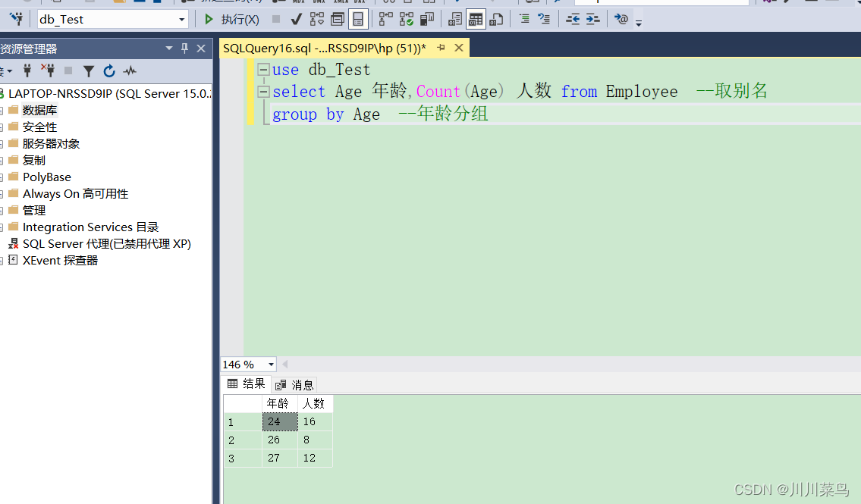Select the Always On 高可用性 folder
This screenshot has width=861, height=504.
[x=75, y=193]
